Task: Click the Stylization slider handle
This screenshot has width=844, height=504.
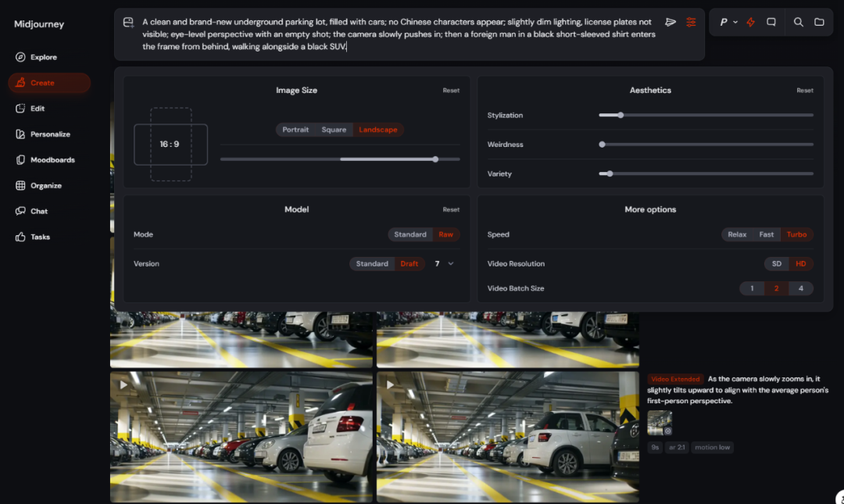Action: coord(620,116)
